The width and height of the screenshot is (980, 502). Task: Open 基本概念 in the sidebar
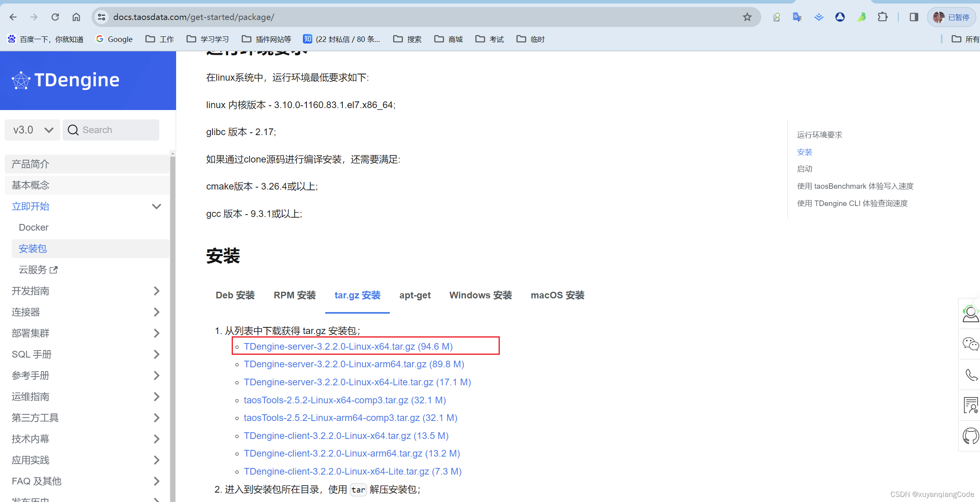87,185
